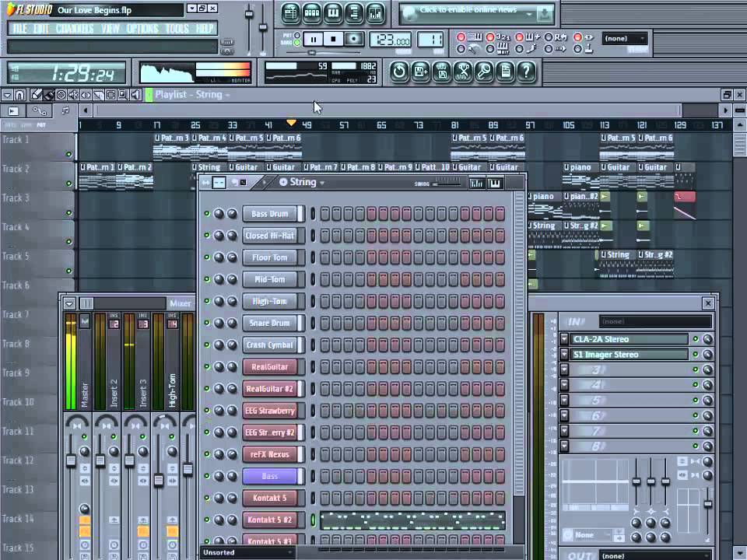747x560 pixels.
Task: Open the top panel (none) selector dropdown
Action: 625,38
